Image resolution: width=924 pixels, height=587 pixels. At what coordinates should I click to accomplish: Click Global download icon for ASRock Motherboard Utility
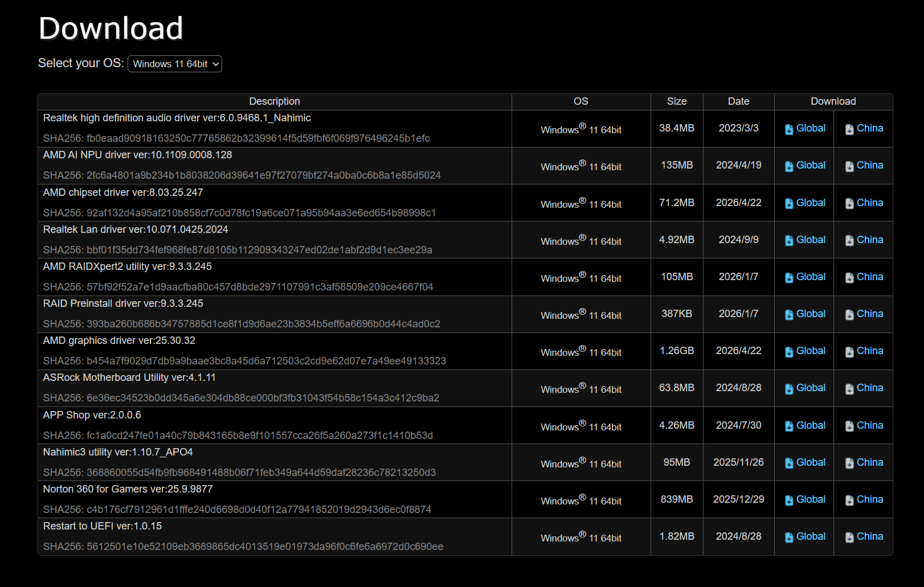click(789, 389)
